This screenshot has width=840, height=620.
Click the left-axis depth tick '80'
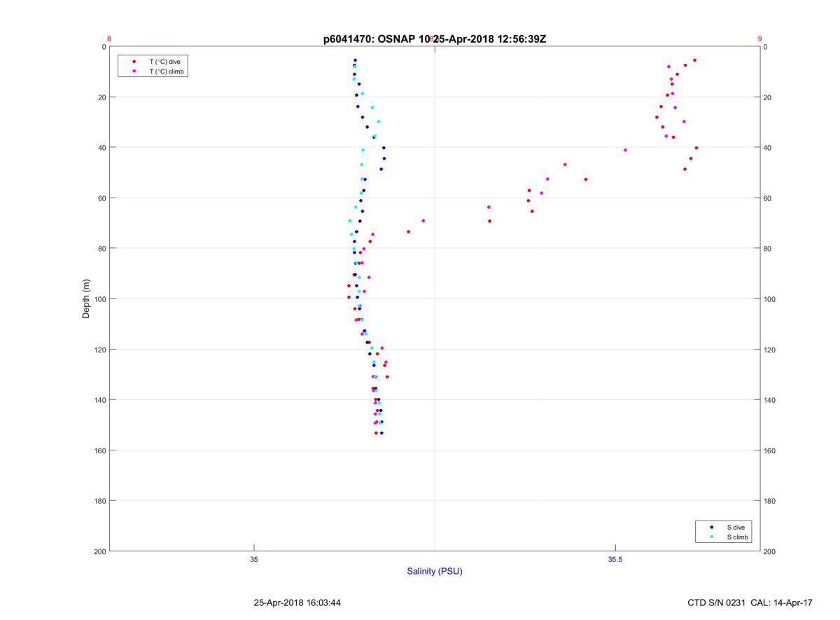101,249
